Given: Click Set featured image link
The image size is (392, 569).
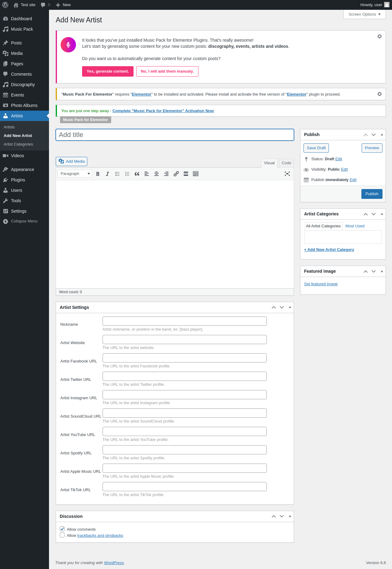Looking at the screenshot, I should tap(321, 284).
